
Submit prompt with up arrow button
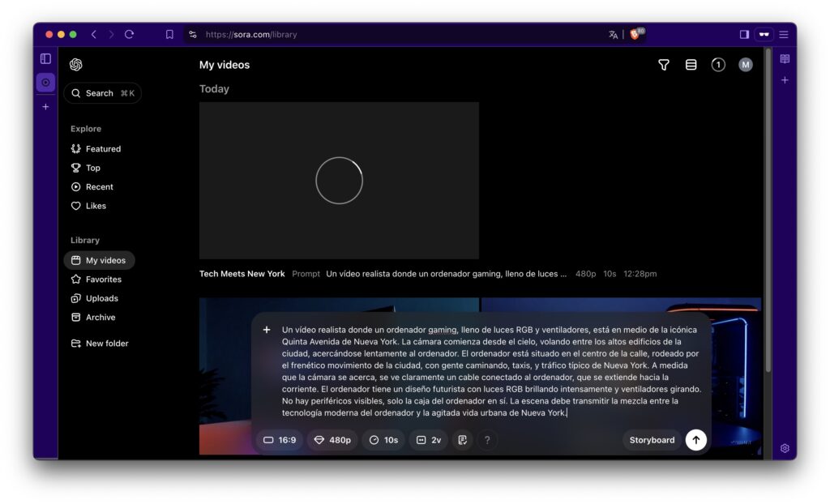[x=695, y=440]
